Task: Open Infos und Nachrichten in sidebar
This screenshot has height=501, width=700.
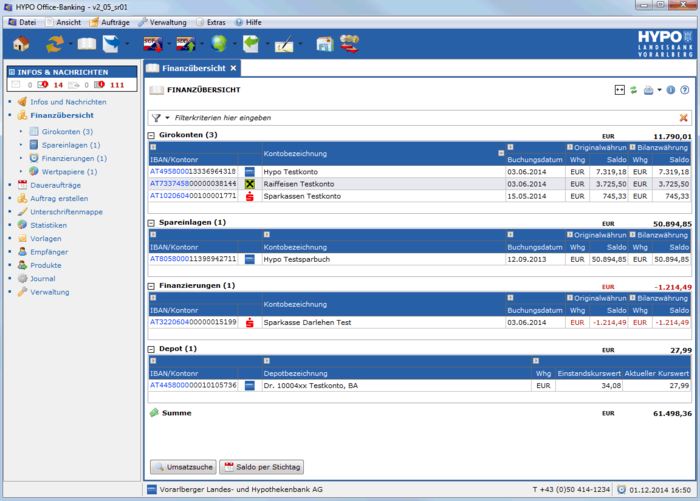Action: [68, 102]
